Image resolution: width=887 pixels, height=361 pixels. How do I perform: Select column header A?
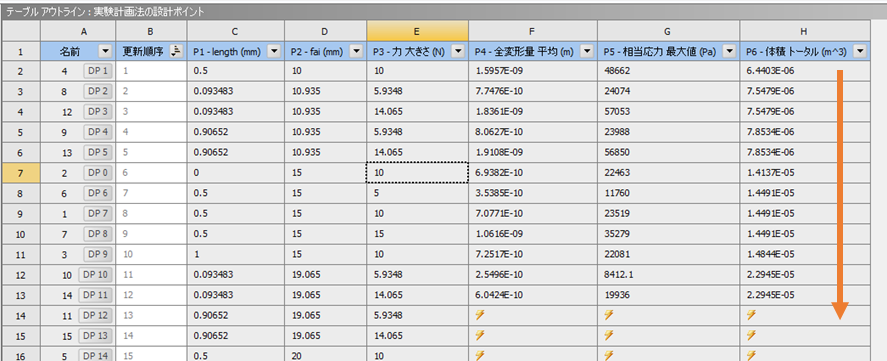click(78, 32)
